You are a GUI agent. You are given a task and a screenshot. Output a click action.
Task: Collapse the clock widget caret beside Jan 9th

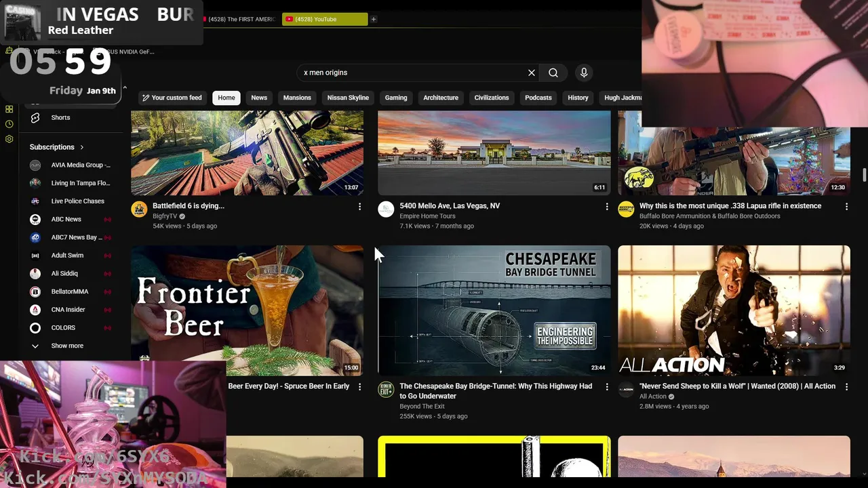(124, 88)
